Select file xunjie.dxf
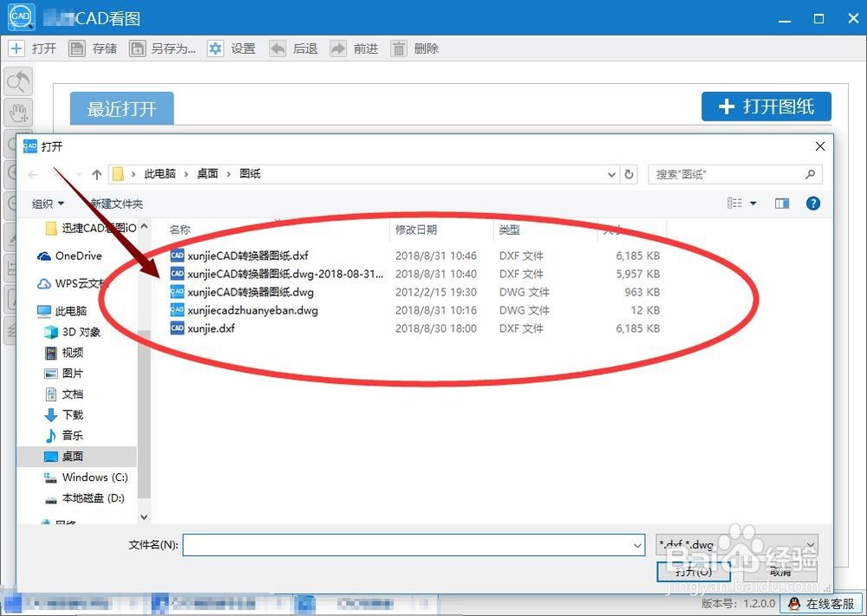This screenshot has height=616, width=867. click(212, 328)
